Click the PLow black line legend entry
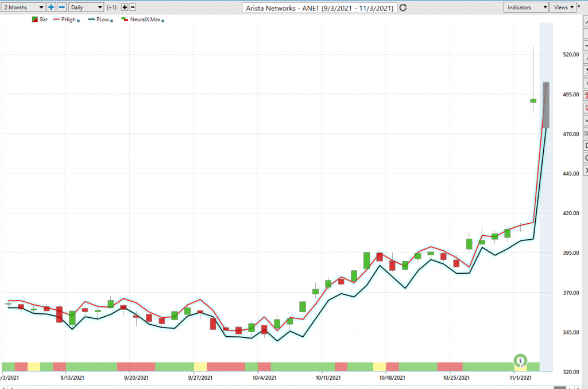 [99, 20]
